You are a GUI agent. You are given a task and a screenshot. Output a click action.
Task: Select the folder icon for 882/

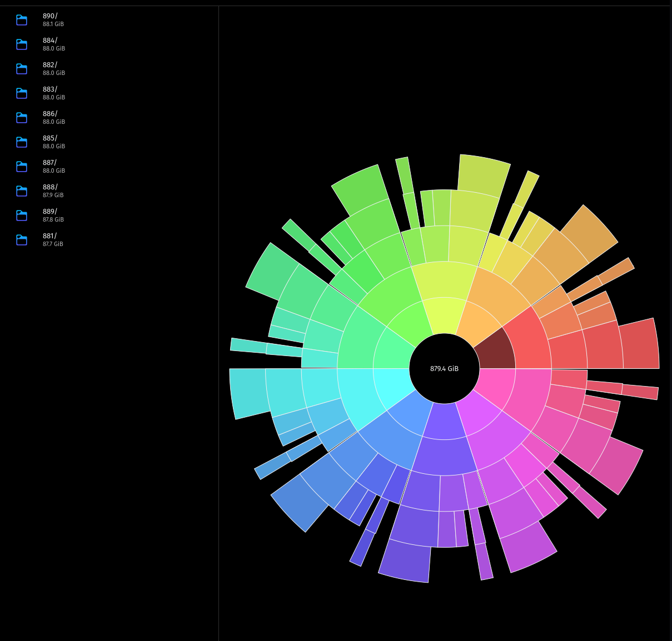(22, 69)
